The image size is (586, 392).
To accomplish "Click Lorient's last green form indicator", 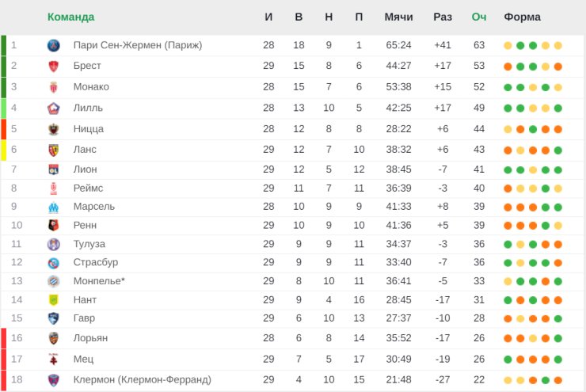I will [x=558, y=339].
